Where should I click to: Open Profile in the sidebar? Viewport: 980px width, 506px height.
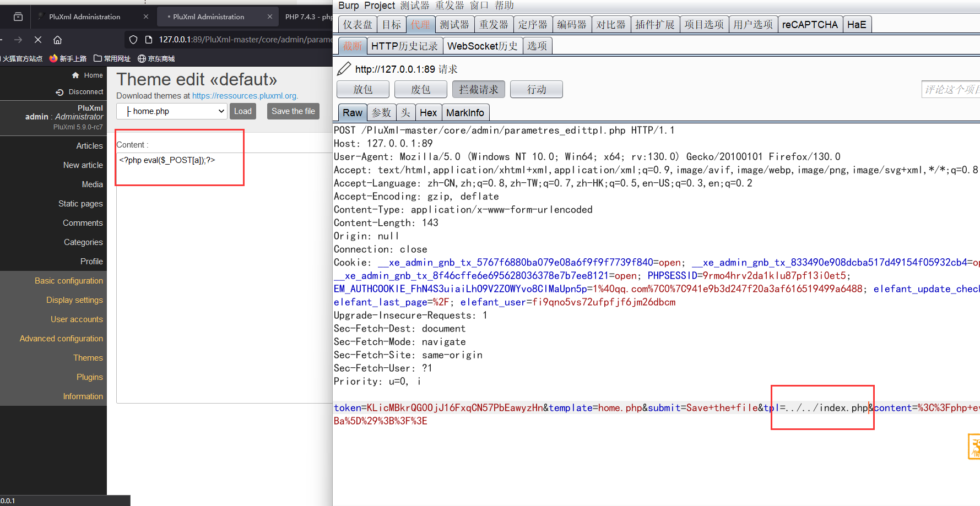tap(91, 262)
